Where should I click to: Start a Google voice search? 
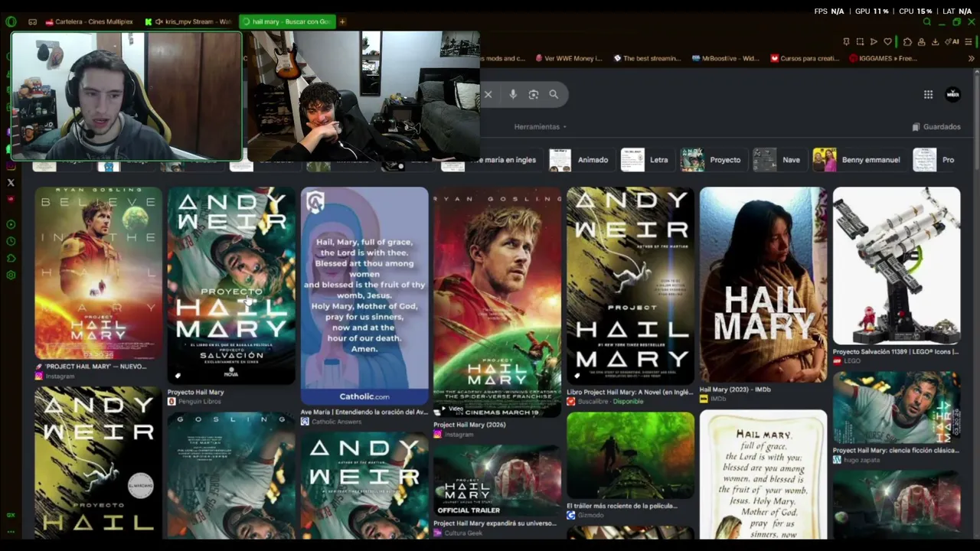pos(513,94)
